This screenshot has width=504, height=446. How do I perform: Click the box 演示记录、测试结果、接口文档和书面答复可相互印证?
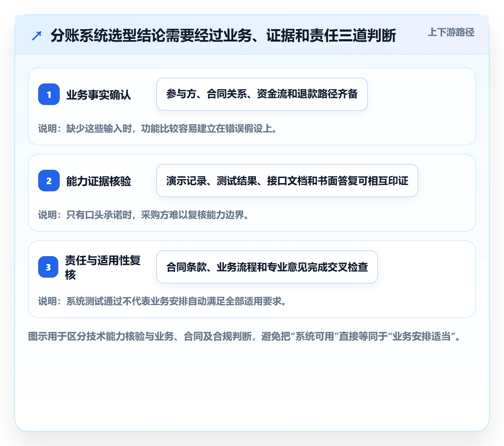click(x=287, y=181)
